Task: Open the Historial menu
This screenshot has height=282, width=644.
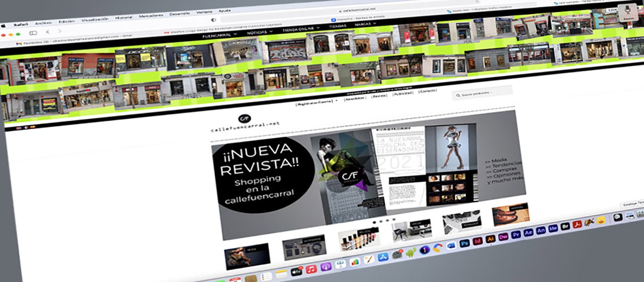Action: coord(124,17)
